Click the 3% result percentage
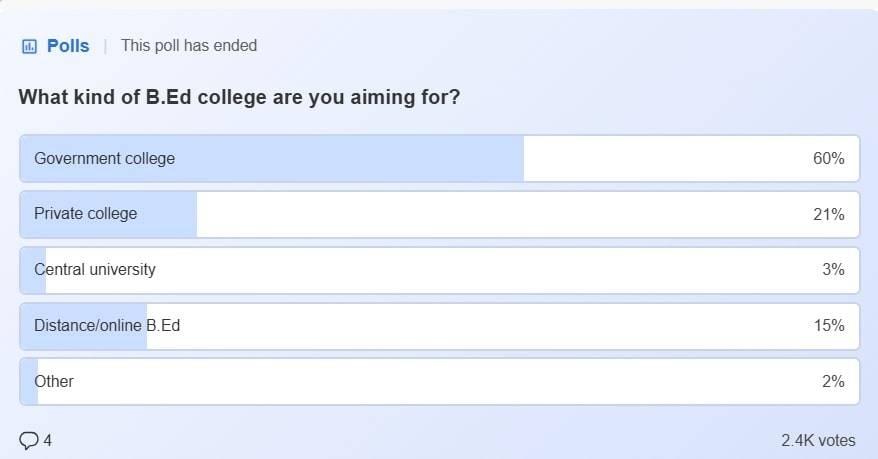Image resolution: width=878 pixels, height=459 pixels. tap(833, 270)
